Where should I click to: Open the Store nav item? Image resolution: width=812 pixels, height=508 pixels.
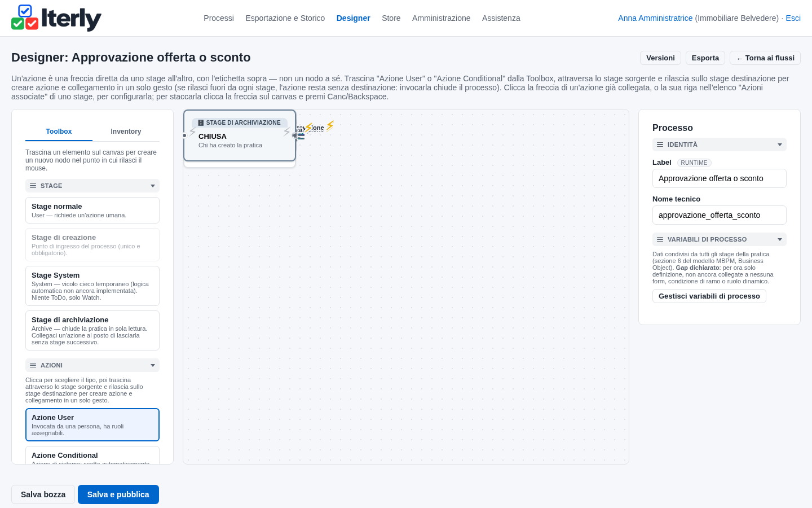point(391,18)
